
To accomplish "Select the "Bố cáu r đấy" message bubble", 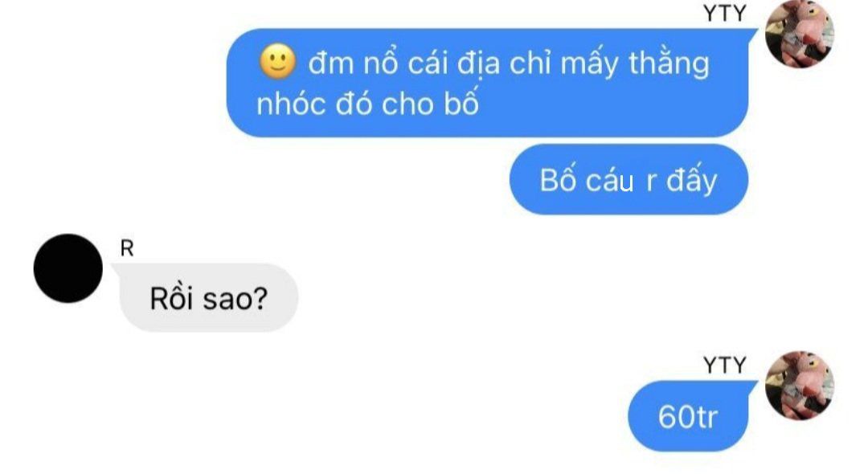I will 628,180.
